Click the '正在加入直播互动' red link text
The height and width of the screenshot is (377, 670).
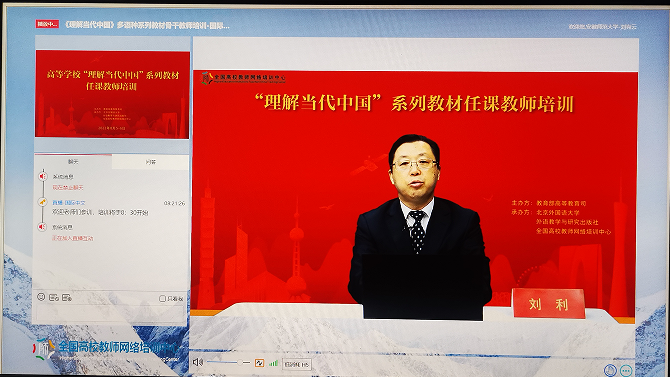73,238
